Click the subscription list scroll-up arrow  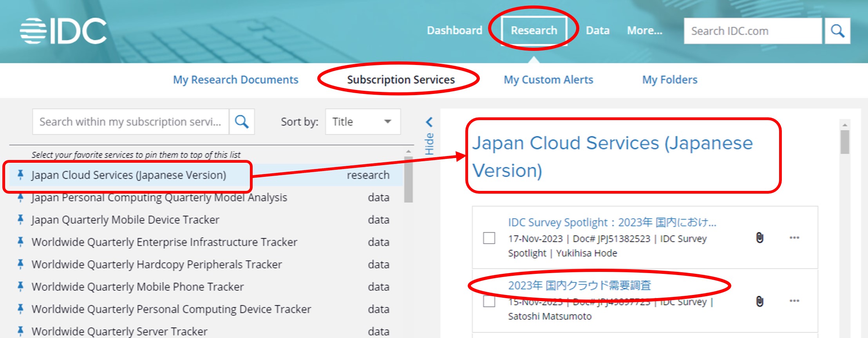coord(409,151)
